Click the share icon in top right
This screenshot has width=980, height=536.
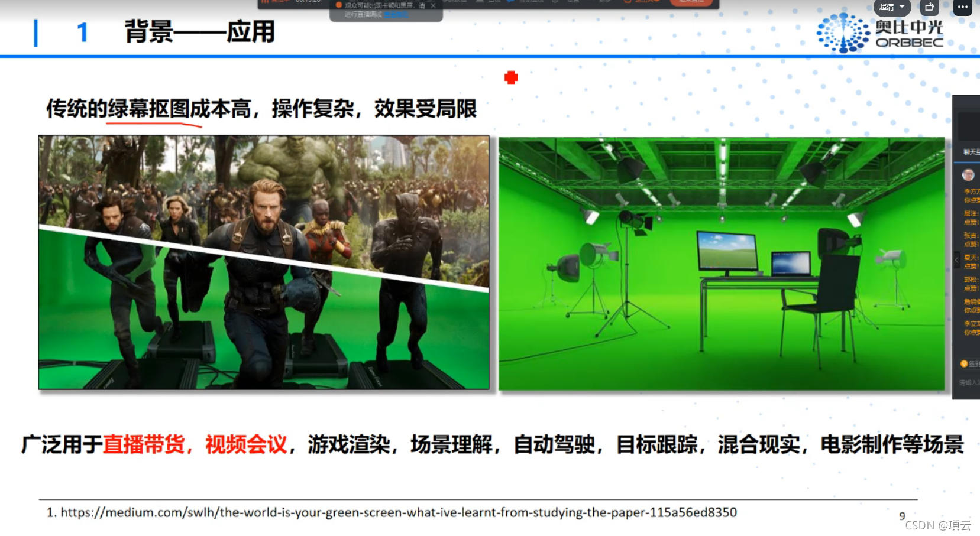pos(929,7)
